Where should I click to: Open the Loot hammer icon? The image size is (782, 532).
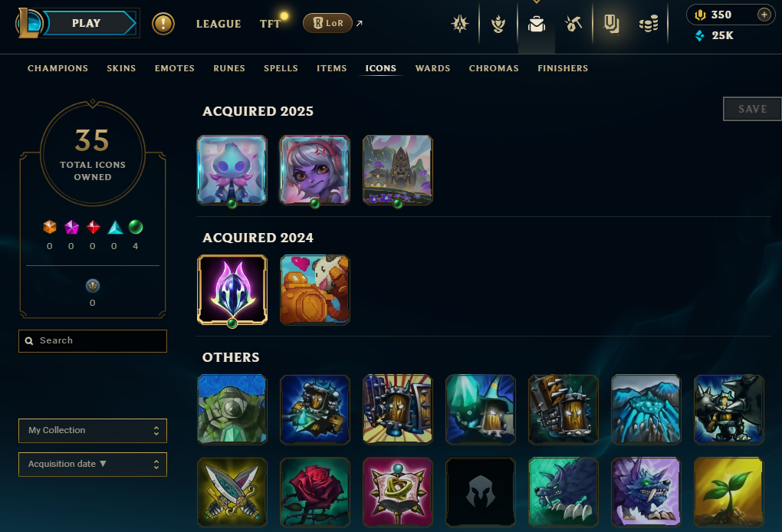click(x=573, y=24)
